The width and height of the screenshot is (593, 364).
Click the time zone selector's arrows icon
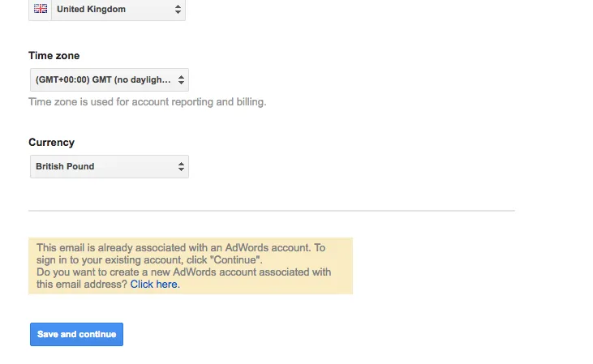coord(181,79)
